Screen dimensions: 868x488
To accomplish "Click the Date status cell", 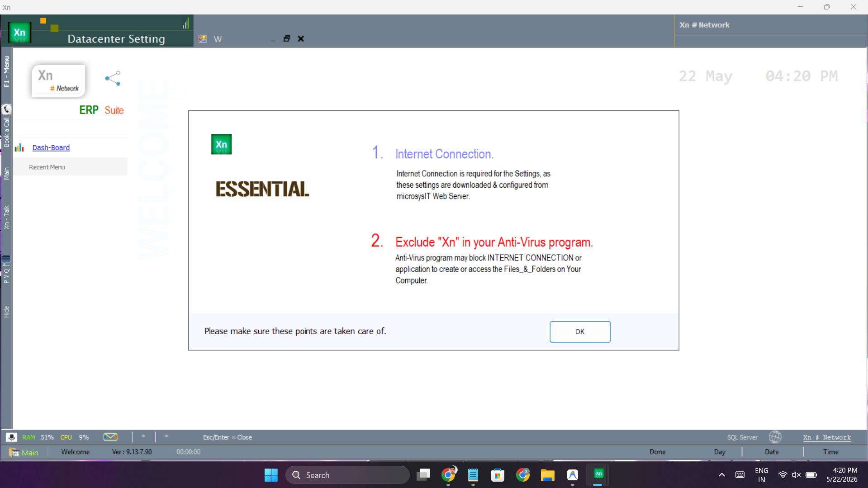I will pos(772,452).
